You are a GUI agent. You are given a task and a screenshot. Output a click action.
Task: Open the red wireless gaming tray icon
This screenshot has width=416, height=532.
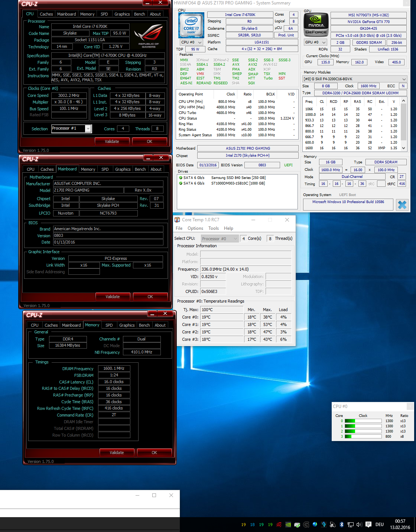click(x=279, y=525)
